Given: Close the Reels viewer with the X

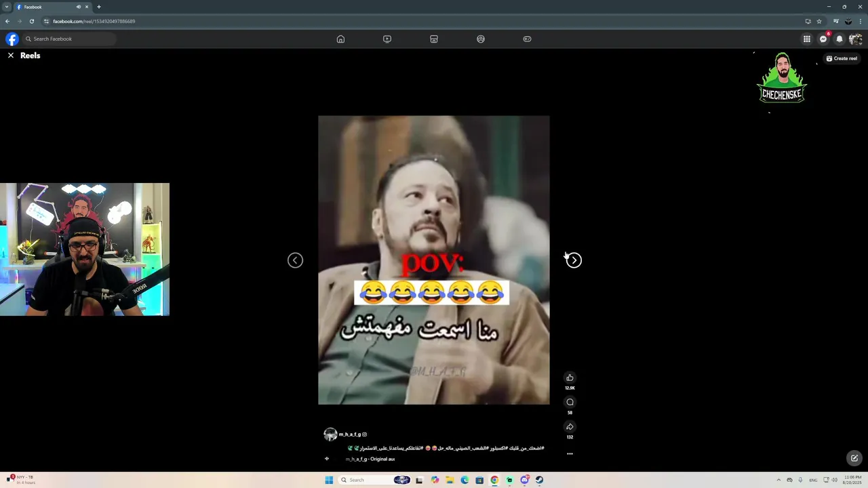Looking at the screenshot, I should pyautogui.click(x=11, y=56).
